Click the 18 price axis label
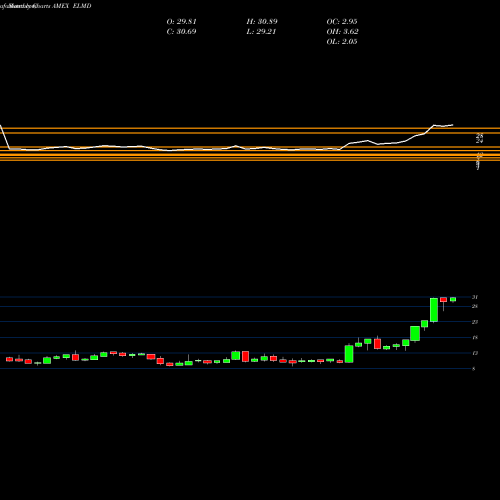This screenshot has width=500, height=500. [x=475, y=337]
